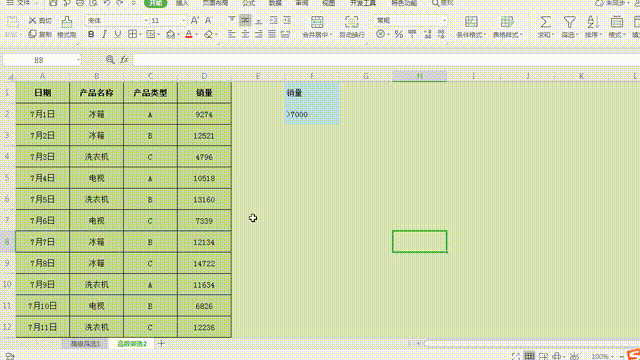Viewport: 640px width, 360px height.
Task: Switch to the Data (数据) tab
Action: pos(275,3)
